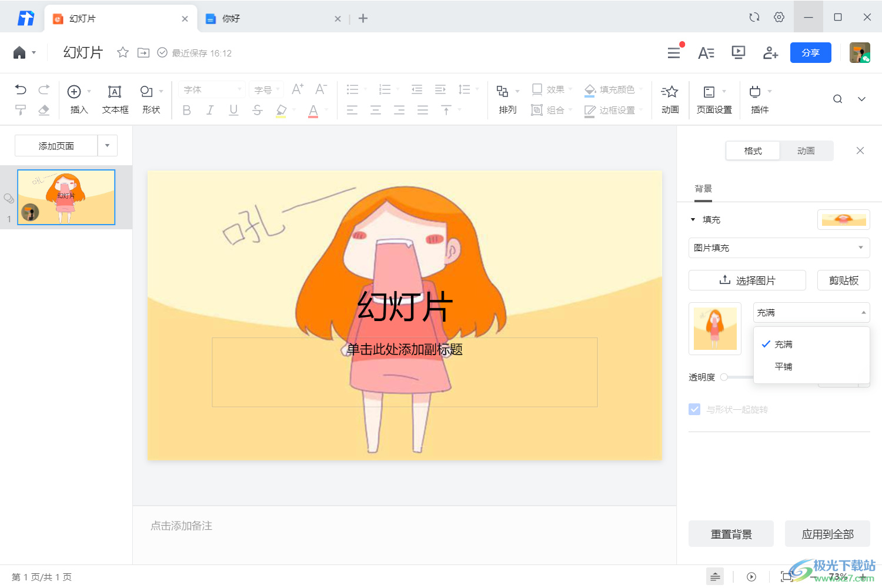Collapse the toolbar with chevron

861,99
